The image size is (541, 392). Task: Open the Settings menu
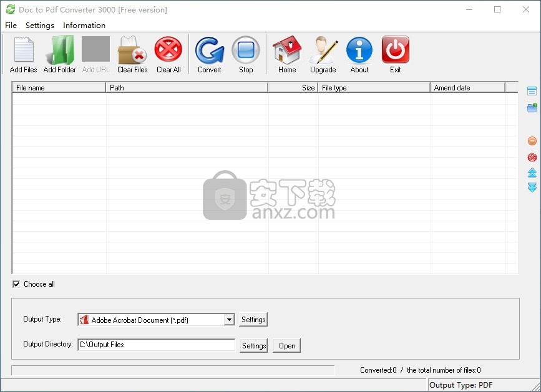click(40, 25)
